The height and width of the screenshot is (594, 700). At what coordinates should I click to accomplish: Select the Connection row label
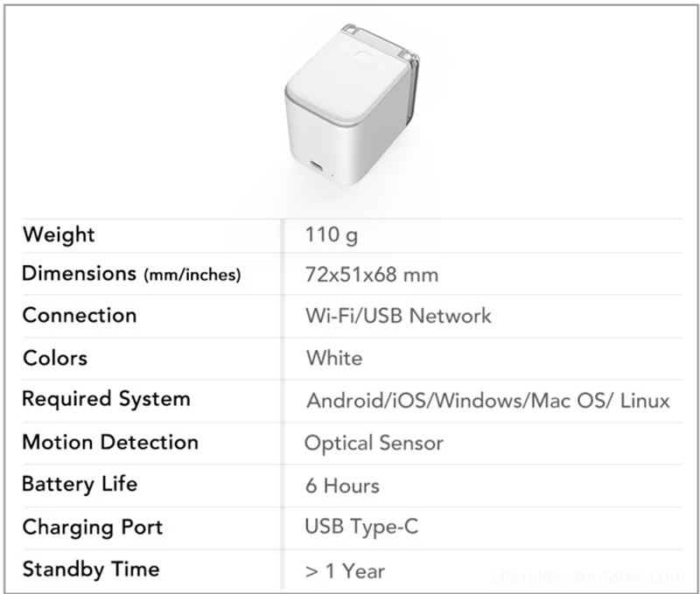[80, 315]
